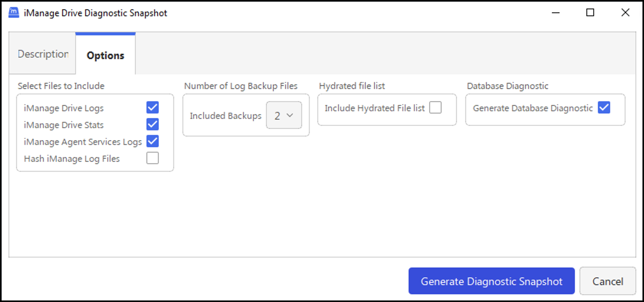Minimize the Diagnostic Snapshot window

555,13
